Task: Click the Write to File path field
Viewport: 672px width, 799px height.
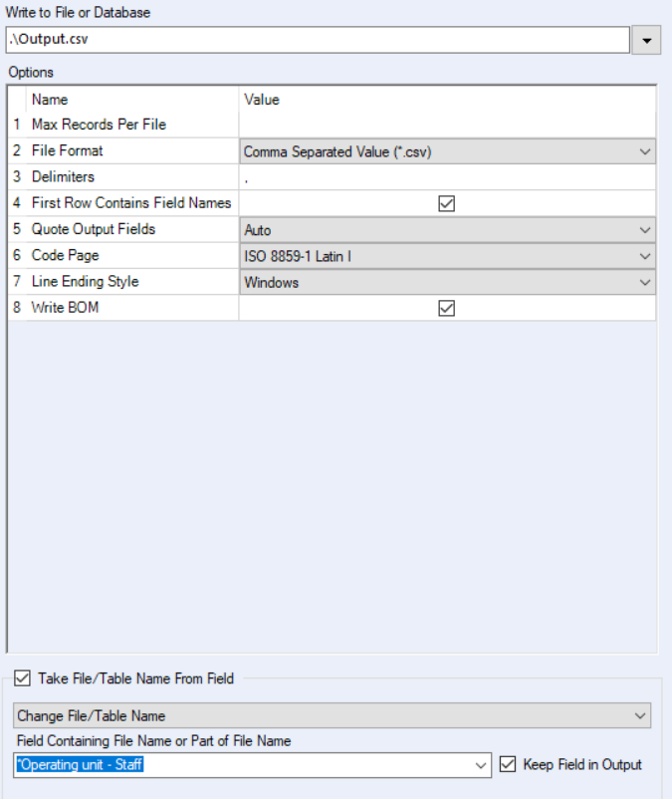Action: pyautogui.click(x=317, y=40)
